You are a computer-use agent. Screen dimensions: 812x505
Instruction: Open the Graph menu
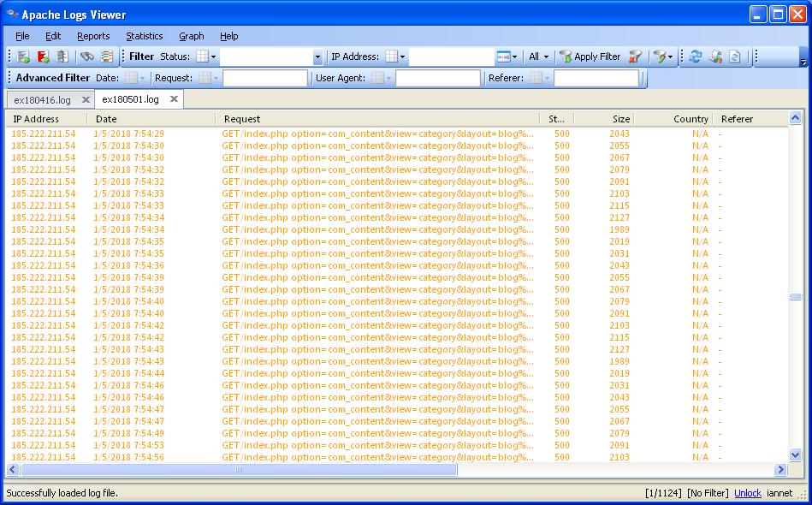click(x=191, y=36)
